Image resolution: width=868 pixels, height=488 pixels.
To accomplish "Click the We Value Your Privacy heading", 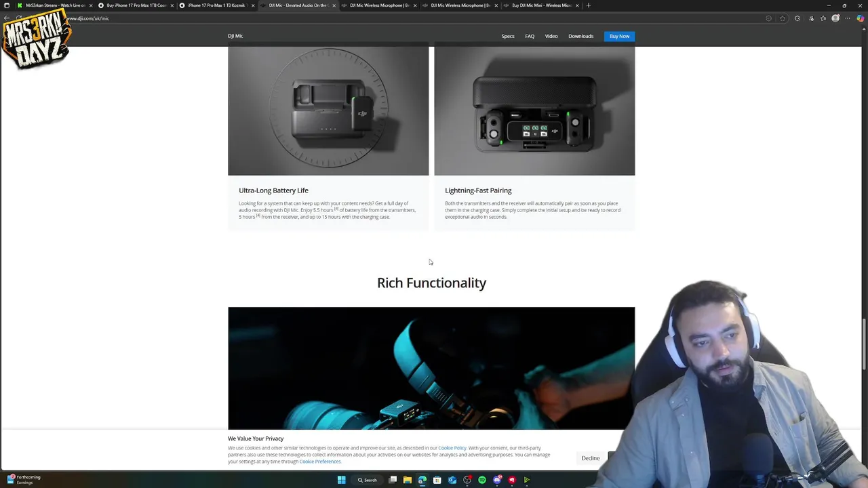I will pyautogui.click(x=256, y=439).
